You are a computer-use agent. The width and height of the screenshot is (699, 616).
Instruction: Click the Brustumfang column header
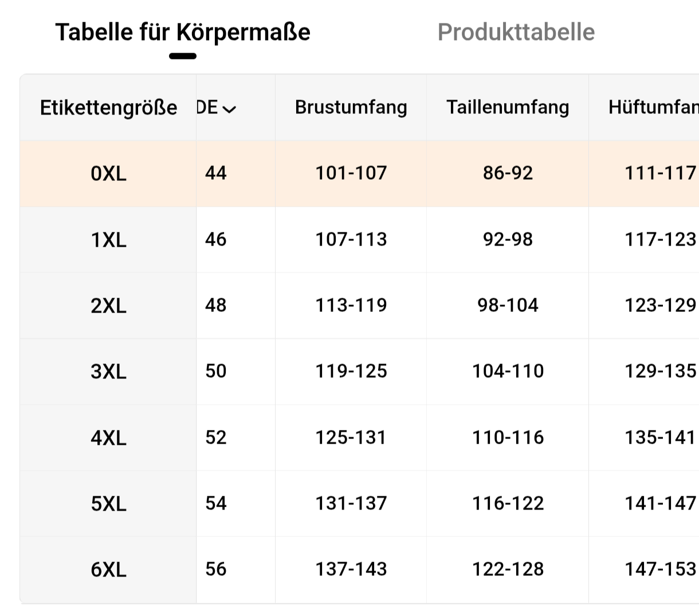(x=351, y=107)
